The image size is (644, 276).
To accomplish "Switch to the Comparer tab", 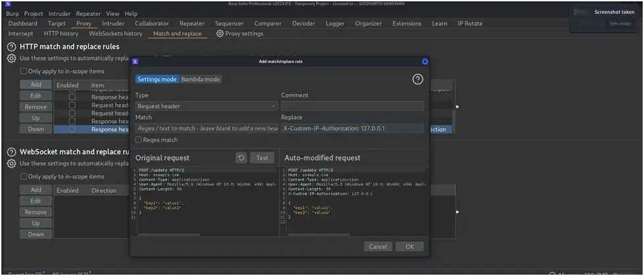I will tap(268, 24).
